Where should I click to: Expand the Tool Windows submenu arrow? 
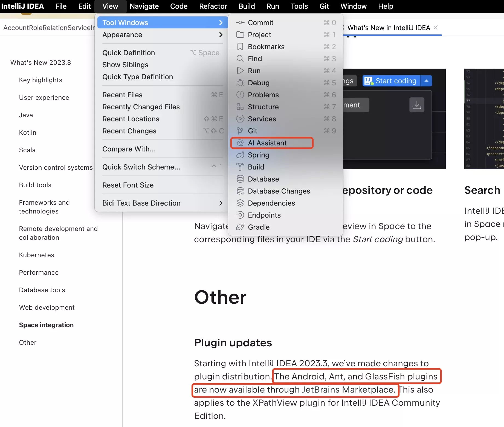pyautogui.click(x=221, y=23)
